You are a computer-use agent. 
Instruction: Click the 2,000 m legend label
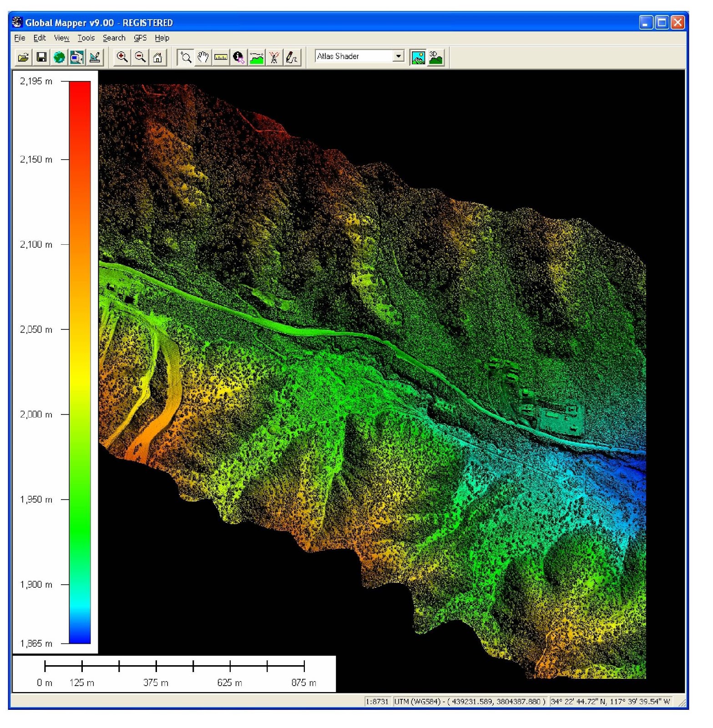tap(36, 415)
